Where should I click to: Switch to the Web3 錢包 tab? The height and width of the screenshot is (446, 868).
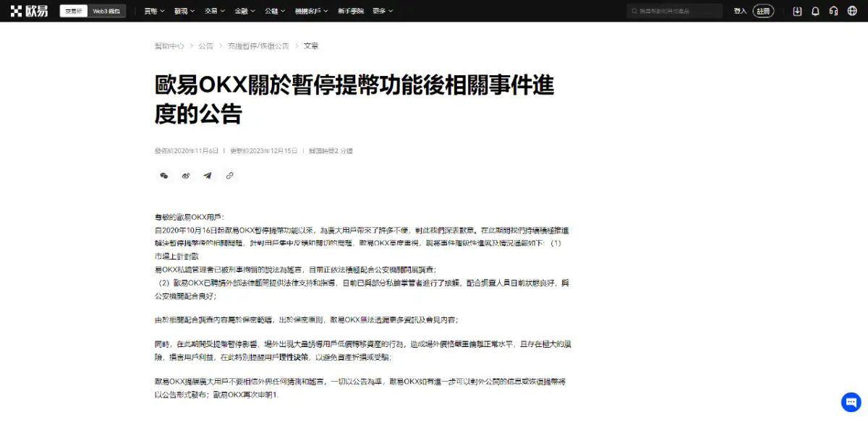(x=106, y=11)
